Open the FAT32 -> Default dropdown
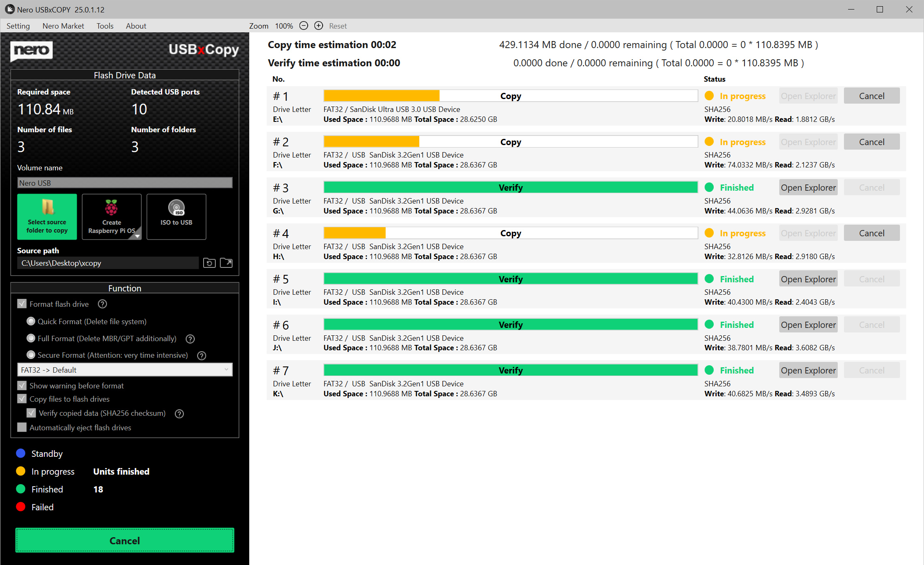This screenshot has width=924, height=565. 125,370
